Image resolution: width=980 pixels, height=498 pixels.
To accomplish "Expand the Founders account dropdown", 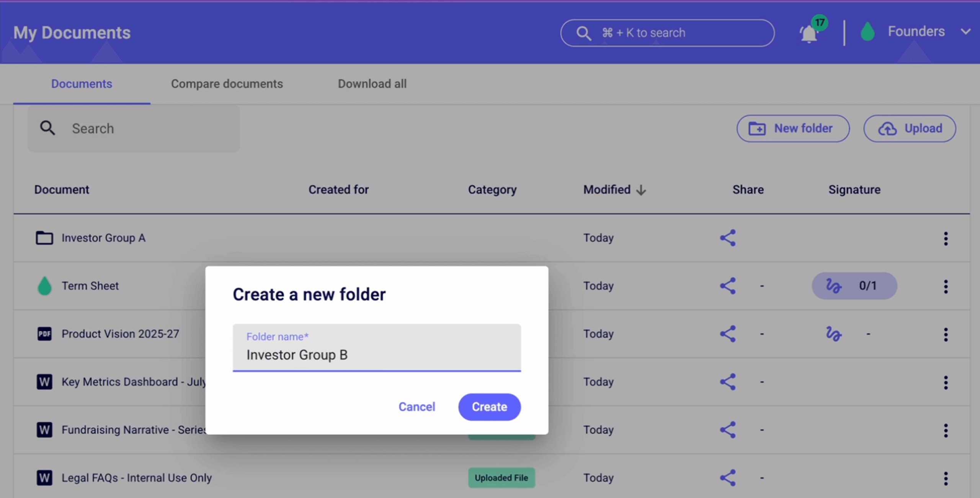I will pos(965,32).
